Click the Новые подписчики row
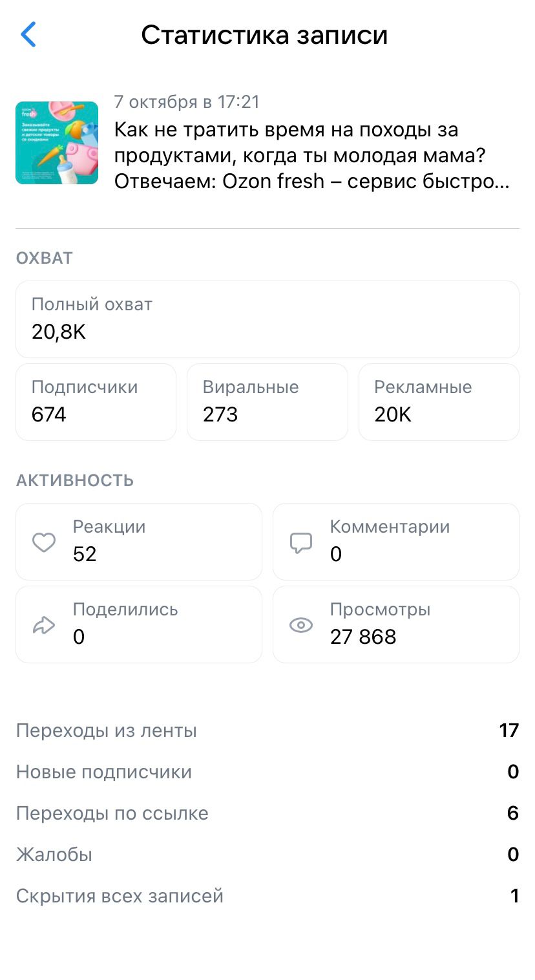535x980 pixels. tap(267, 772)
